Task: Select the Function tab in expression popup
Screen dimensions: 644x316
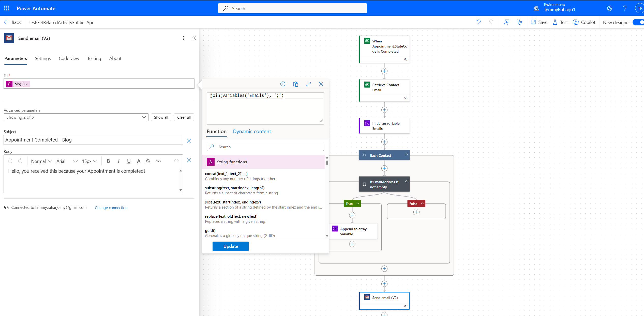Action: [x=217, y=131]
